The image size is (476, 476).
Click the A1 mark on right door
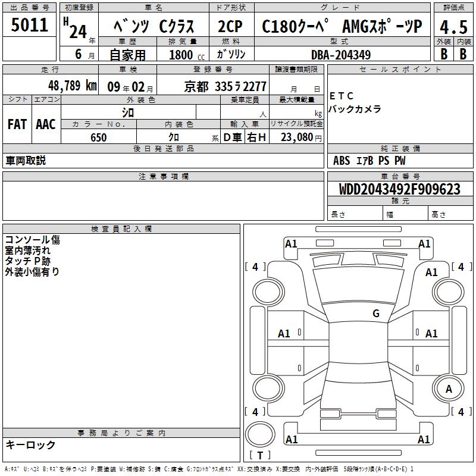(431, 334)
